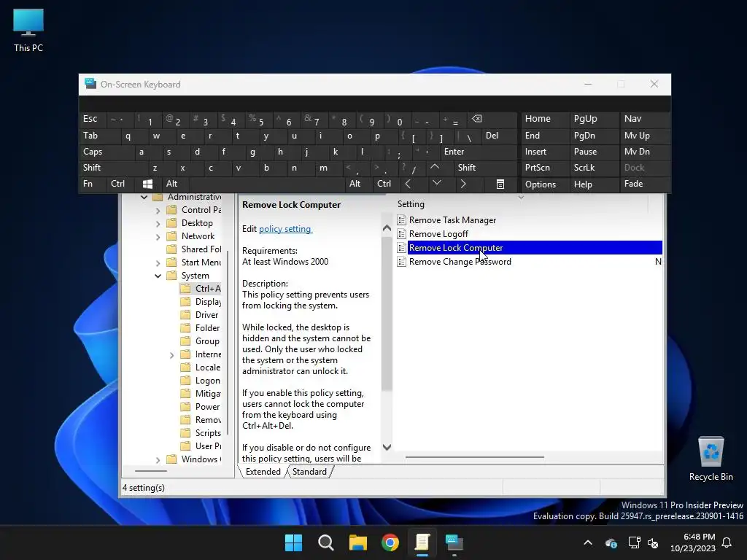This screenshot has height=560, width=747.
Task: Open the muted volume tray icon
Action: 653,542
